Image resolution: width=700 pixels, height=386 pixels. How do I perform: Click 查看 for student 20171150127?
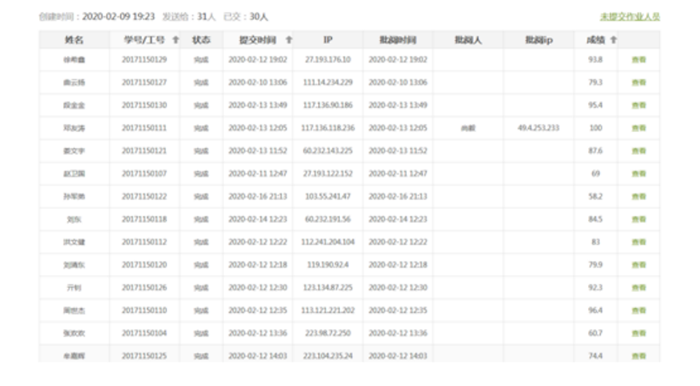point(639,83)
